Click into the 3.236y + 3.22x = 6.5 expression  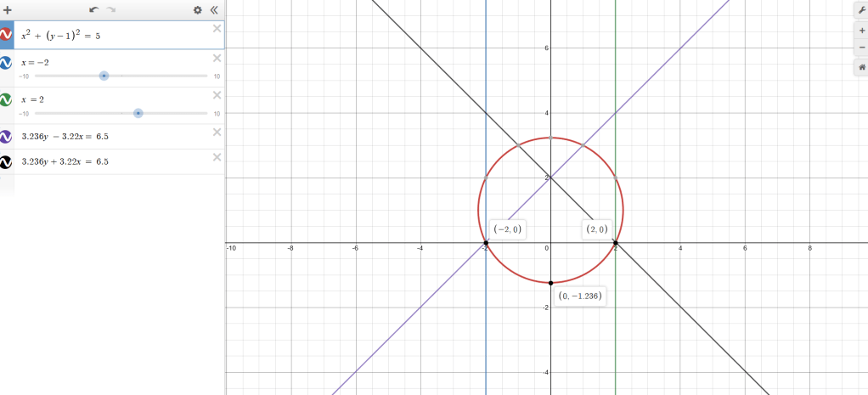point(119,161)
